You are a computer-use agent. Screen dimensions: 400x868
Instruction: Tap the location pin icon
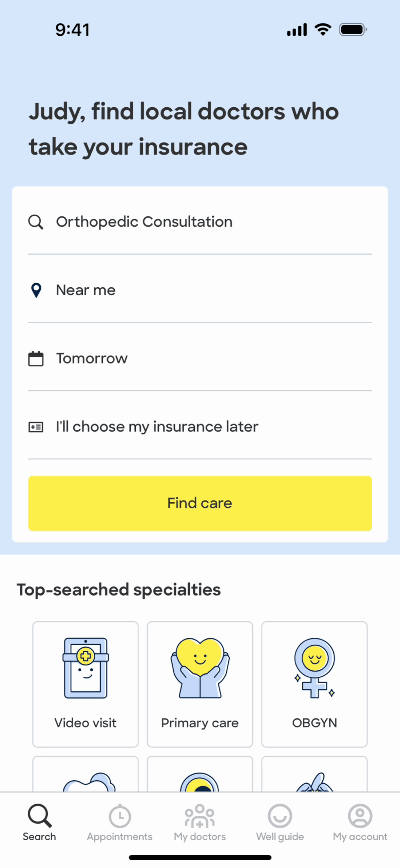pyautogui.click(x=36, y=290)
